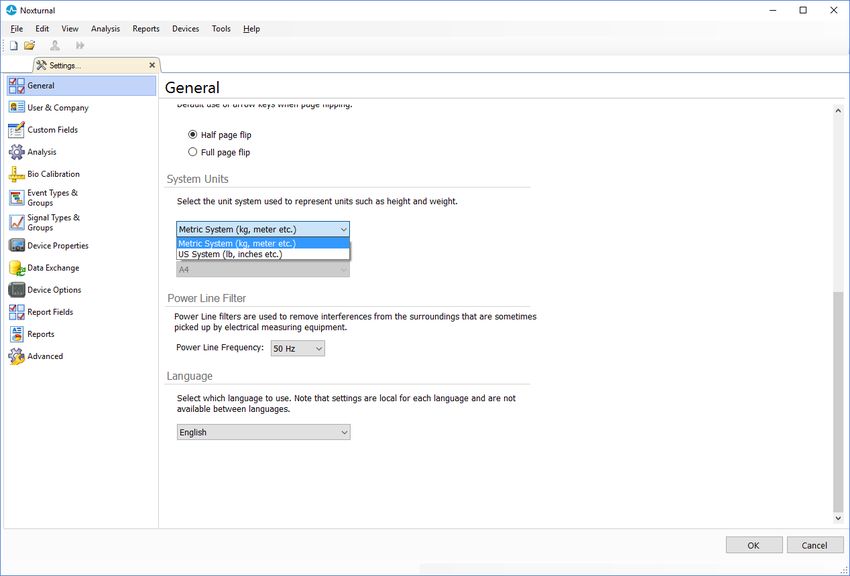Go to Device Properties settings
This screenshot has width=850, height=576.
coord(81,246)
